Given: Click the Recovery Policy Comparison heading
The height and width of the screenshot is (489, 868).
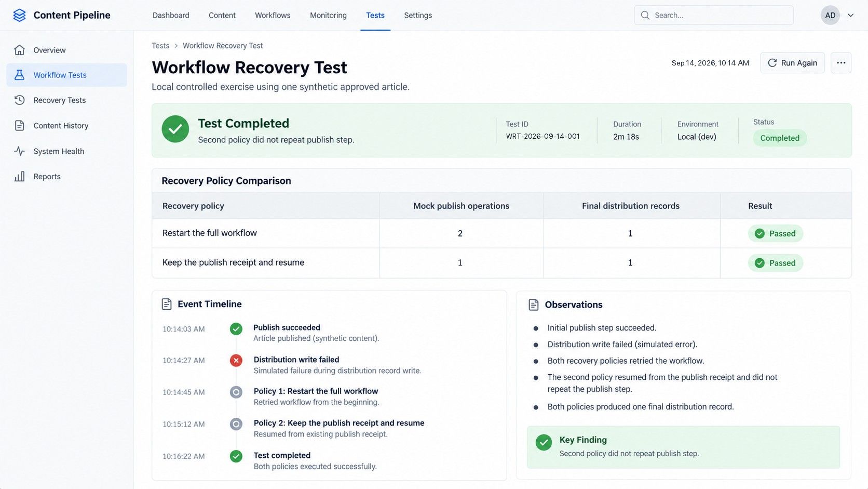Looking at the screenshot, I should [226, 181].
